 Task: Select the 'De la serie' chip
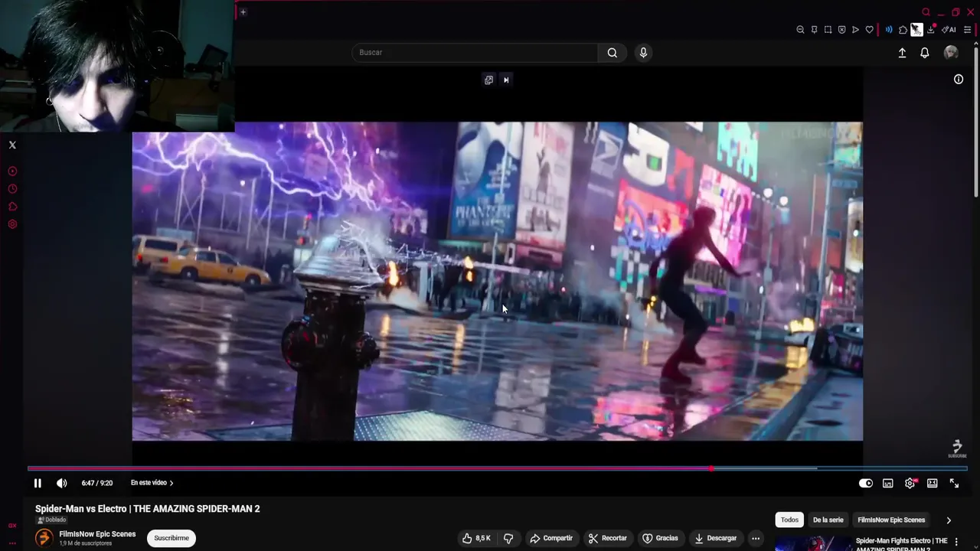tap(828, 520)
